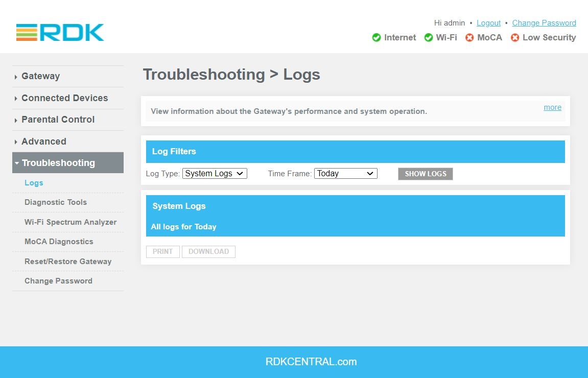Open Diagnostic Tools page
Viewport: 588px width, 378px height.
click(x=56, y=202)
